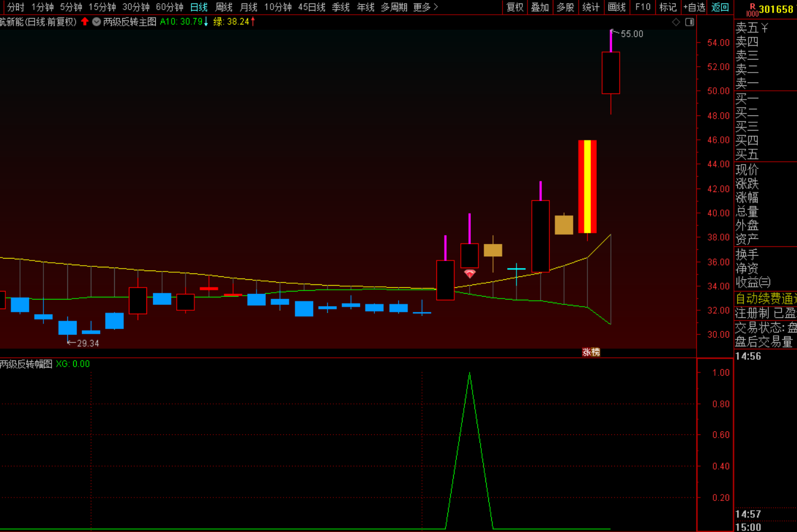This screenshot has height=532, width=797.
Task: Toggle 叠加 overlay comparison
Action: pos(540,7)
